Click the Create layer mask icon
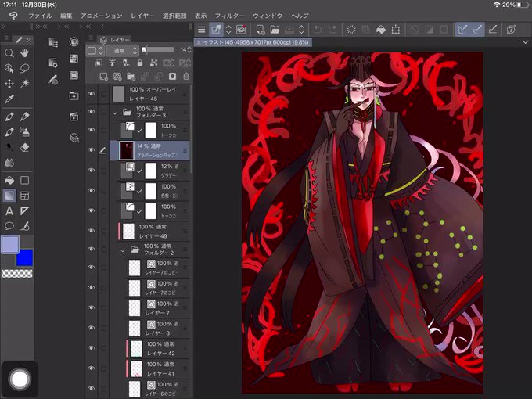 click(172, 77)
